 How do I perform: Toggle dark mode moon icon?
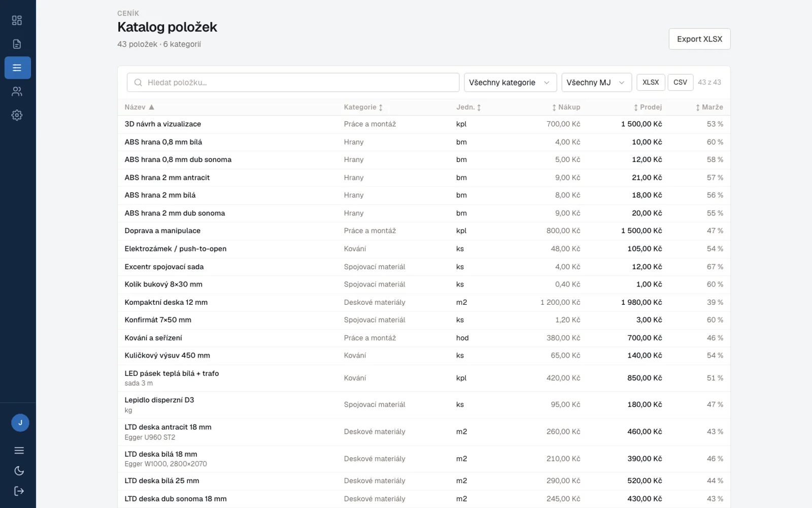coord(19,471)
